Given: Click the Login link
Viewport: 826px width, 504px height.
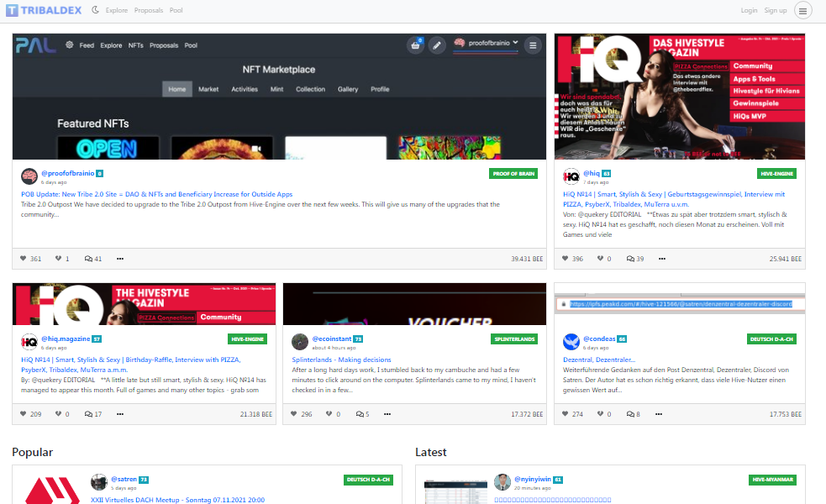Looking at the screenshot, I should 749,10.
